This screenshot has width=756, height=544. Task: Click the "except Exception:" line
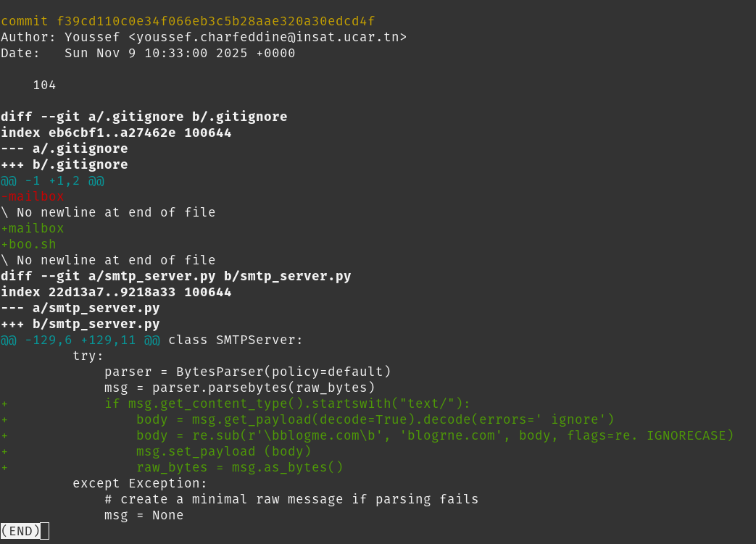tap(140, 483)
